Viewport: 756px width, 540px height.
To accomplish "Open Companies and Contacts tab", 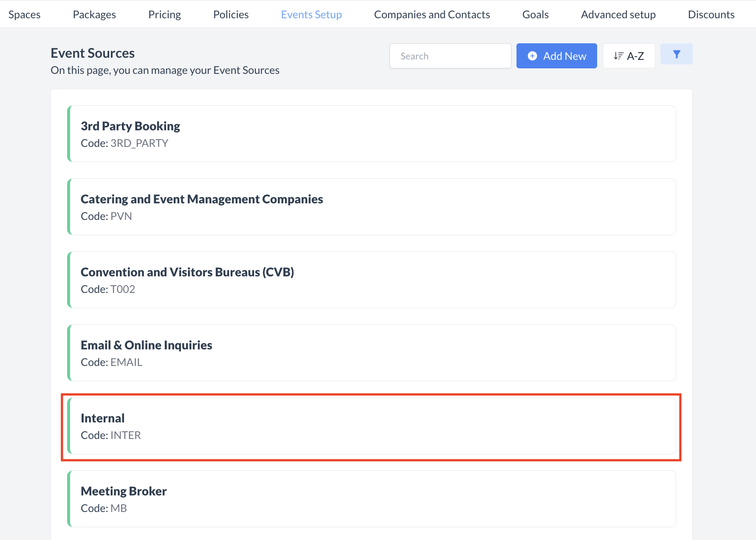I will pos(432,14).
